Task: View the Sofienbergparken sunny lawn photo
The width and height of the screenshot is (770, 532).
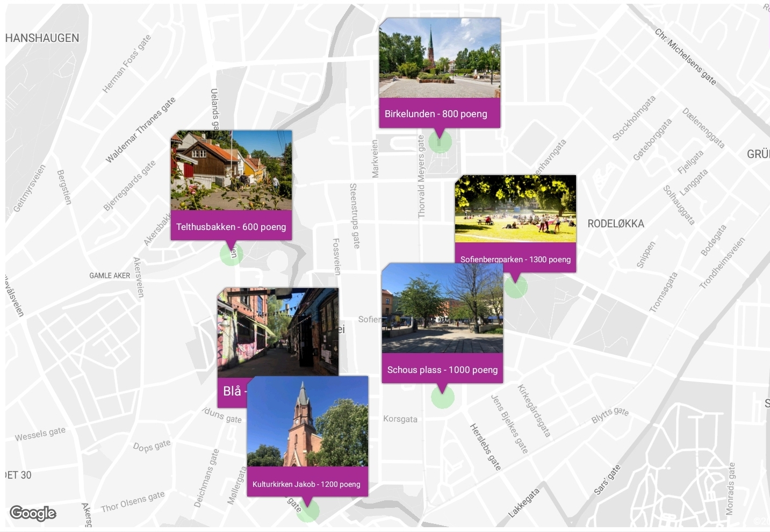Action: [x=515, y=209]
